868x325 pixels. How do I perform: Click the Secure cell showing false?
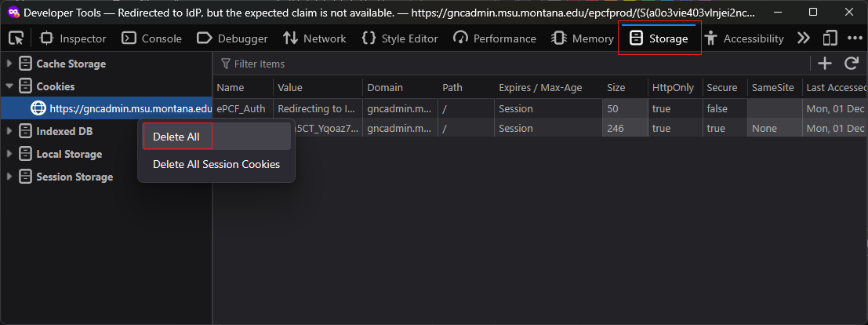point(725,108)
